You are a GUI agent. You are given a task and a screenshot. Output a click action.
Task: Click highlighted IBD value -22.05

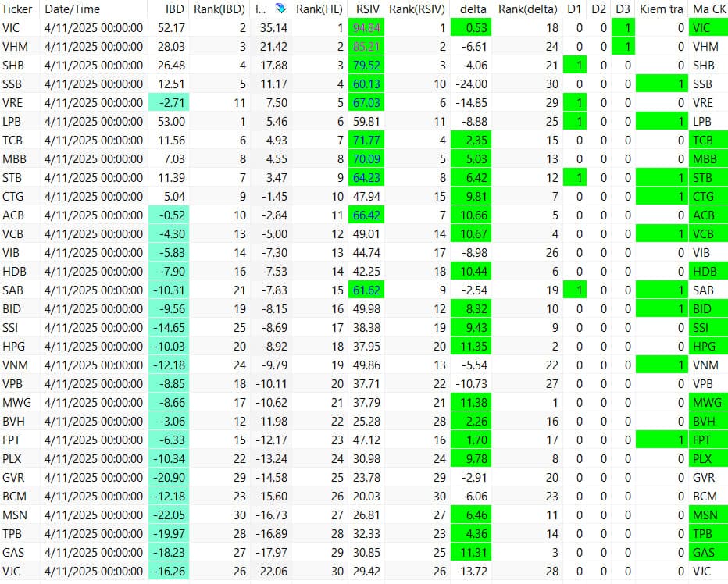(169, 515)
